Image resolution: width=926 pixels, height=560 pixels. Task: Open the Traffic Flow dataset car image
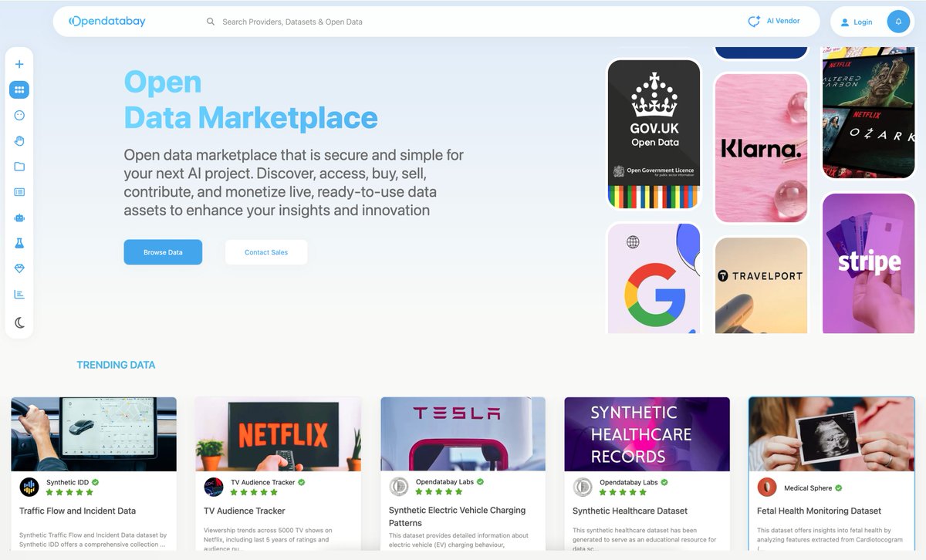point(93,433)
